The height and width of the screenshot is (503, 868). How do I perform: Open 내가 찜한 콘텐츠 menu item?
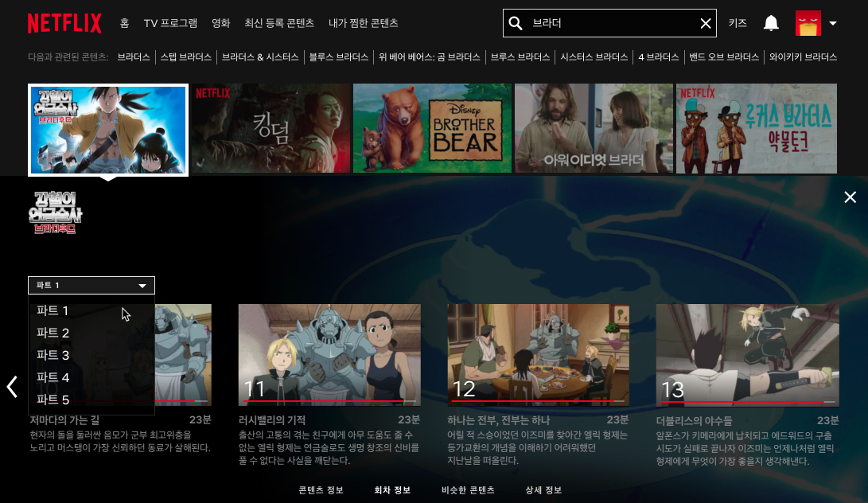pyautogui.click(x=363, y=23)
